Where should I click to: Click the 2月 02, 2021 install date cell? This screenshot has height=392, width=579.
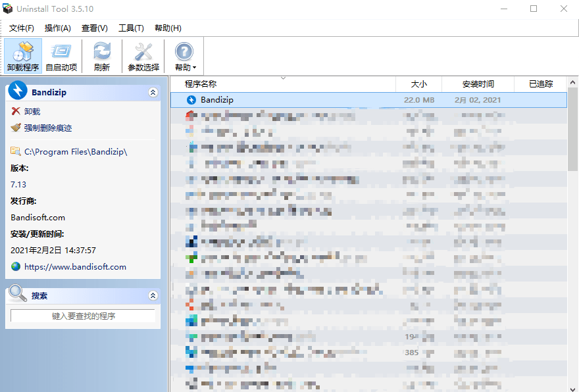pyautogui.click(x=478, y=100)
